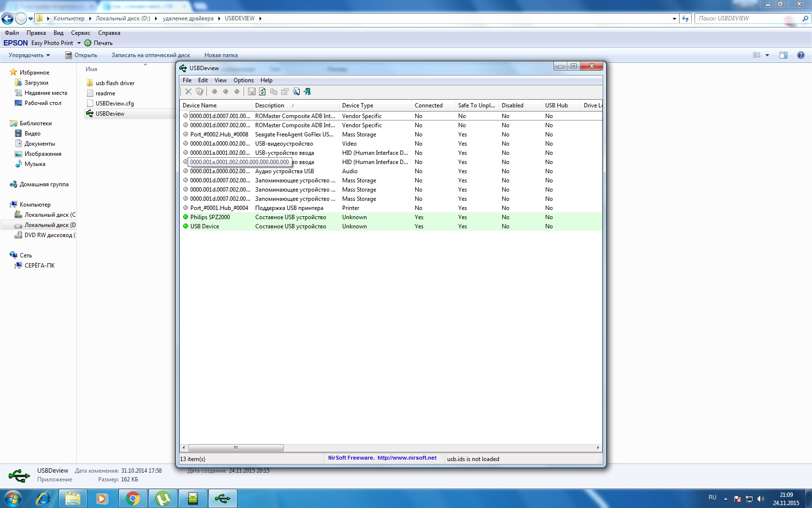Open the Explorer view mode dropdown arrow
812x508 pixels.
767,55
